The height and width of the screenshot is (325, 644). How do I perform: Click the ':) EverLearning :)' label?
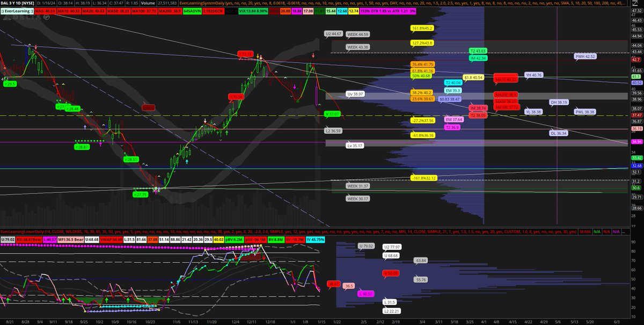click(x=17, y=11)
